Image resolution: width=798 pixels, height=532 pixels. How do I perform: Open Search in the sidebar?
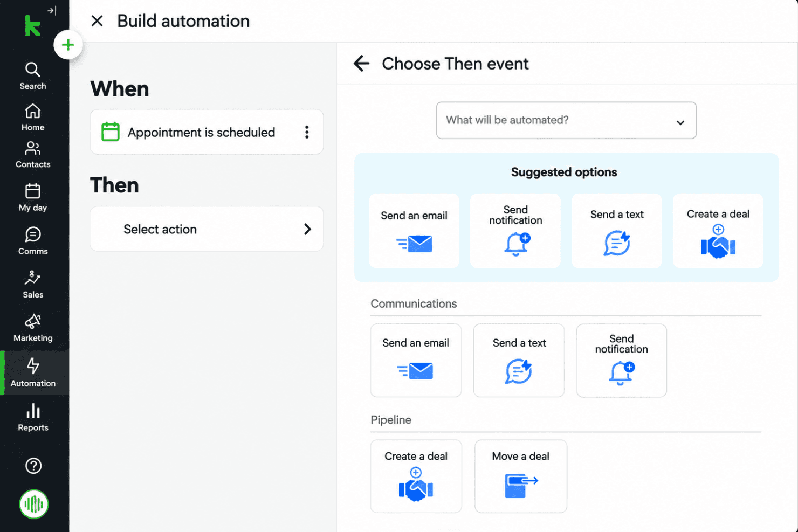coord(33,76)
